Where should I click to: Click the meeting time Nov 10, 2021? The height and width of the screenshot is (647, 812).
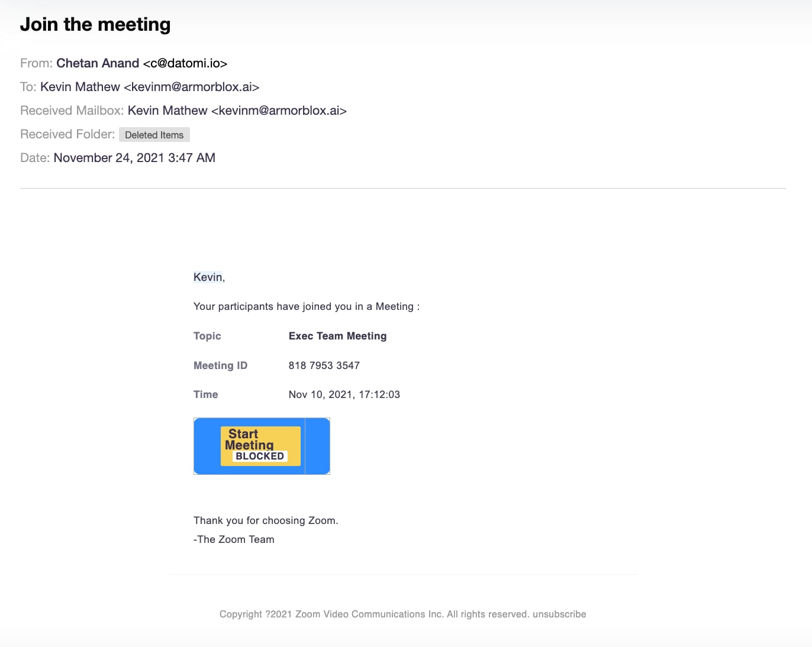coord(344,394)
